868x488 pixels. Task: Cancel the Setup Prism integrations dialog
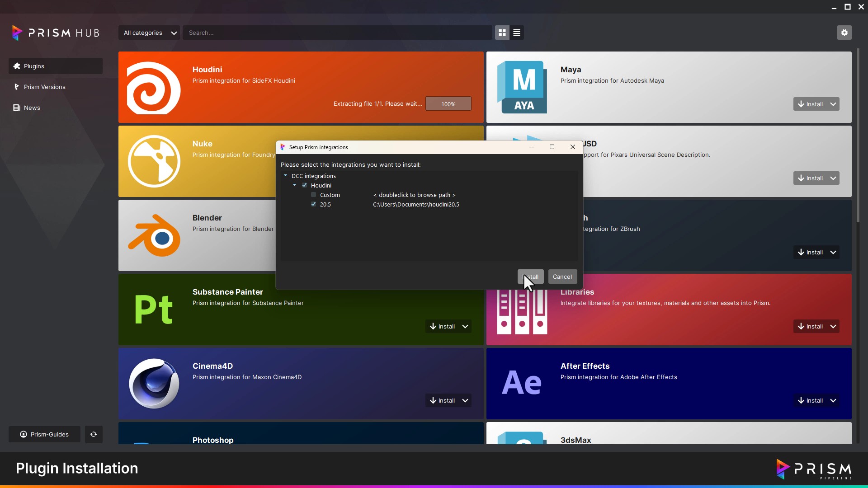click(562, 277)
